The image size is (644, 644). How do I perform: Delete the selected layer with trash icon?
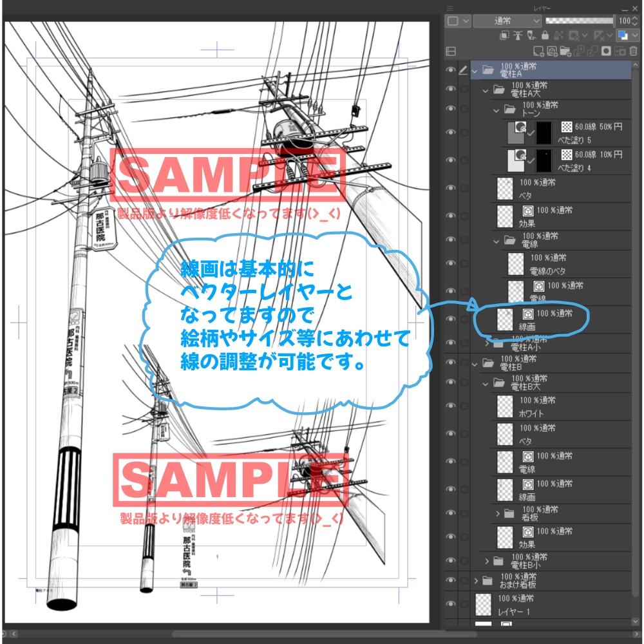[632, 51]
